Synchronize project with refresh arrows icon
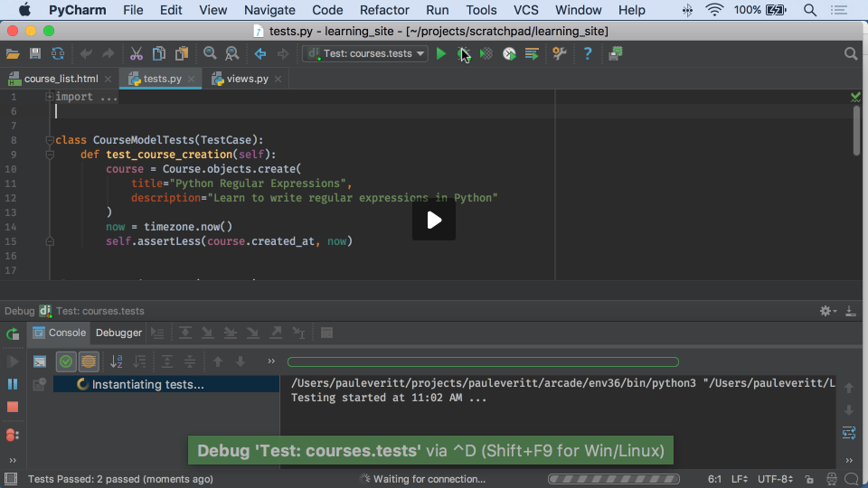The image size is (868, 488). pos(58,53)
